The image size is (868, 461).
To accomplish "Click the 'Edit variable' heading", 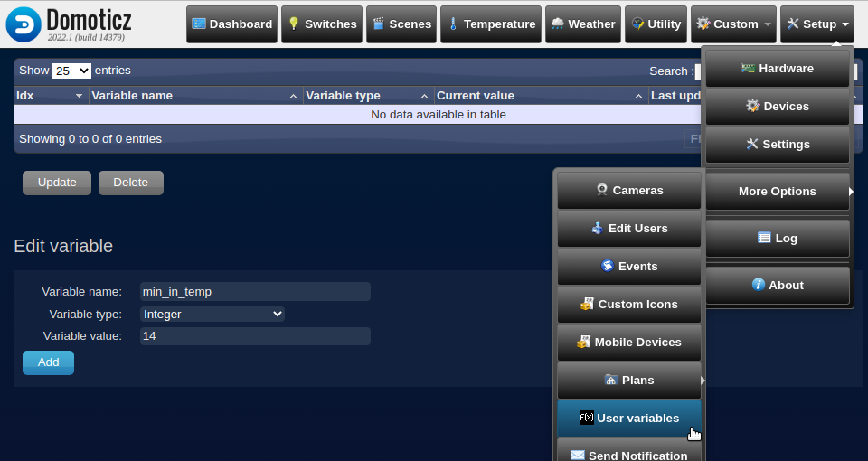I will 63,246.
